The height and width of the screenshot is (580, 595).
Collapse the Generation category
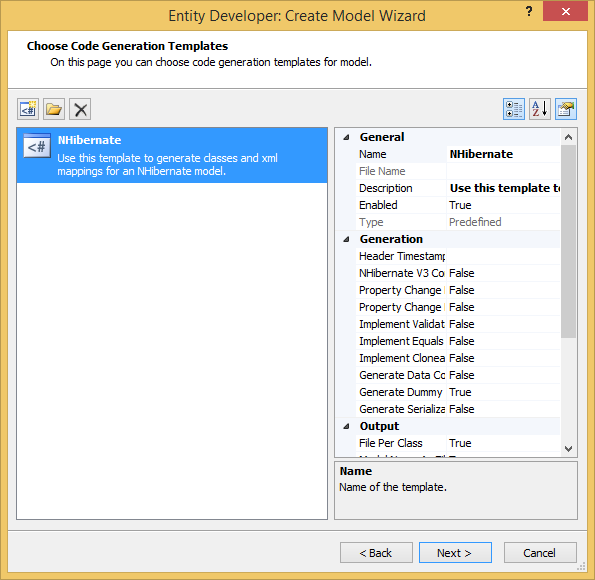(346, 240)
